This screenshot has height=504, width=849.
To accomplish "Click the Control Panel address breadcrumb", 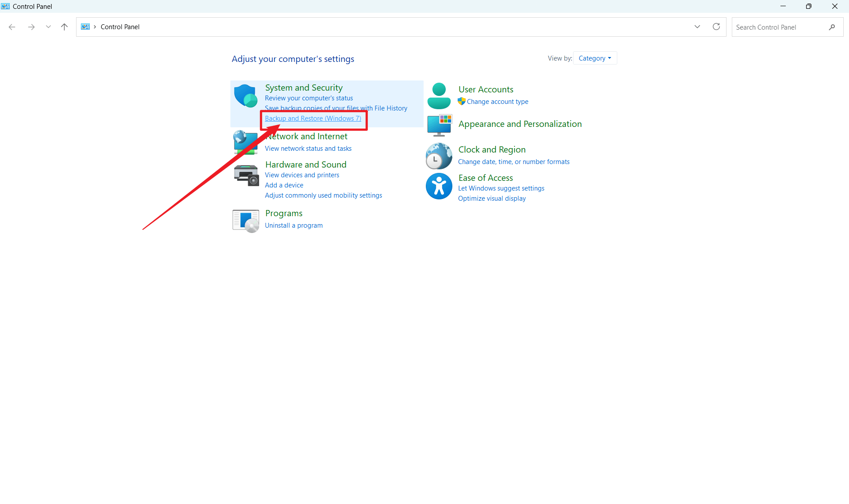I will [120, 27].
